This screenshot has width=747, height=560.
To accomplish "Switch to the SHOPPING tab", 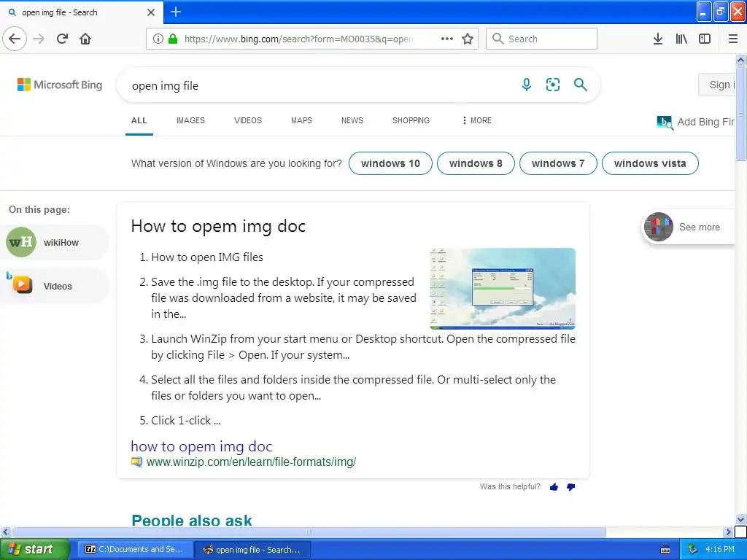I will click(x=411, y=120).
